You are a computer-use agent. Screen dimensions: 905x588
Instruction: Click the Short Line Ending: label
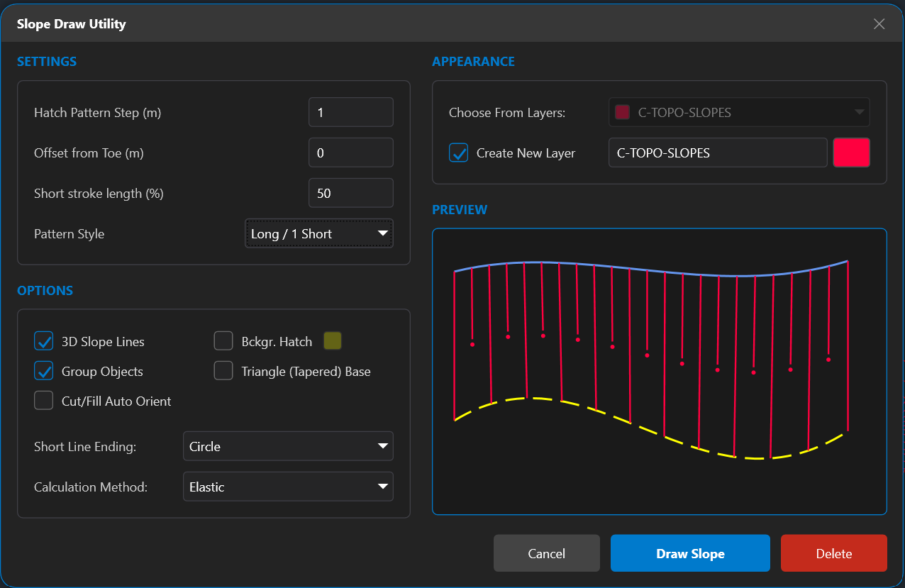click(85, 446)
